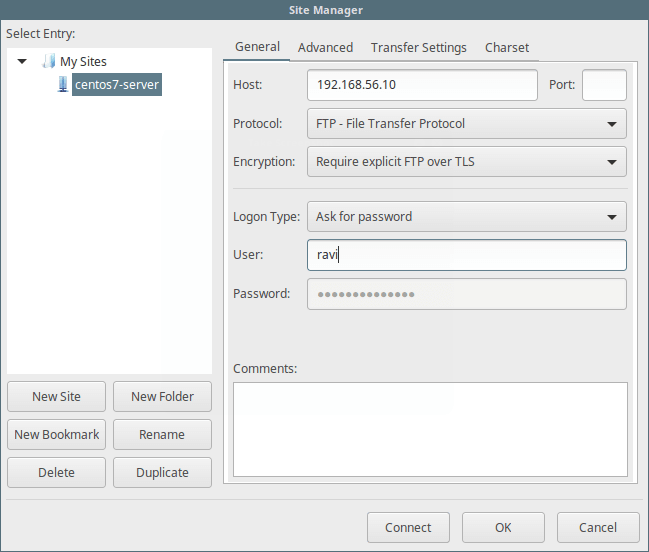Duplicate the selected site
Viewport: 649px width, 552px height.
pyautogui.click(x=162, y=472)
